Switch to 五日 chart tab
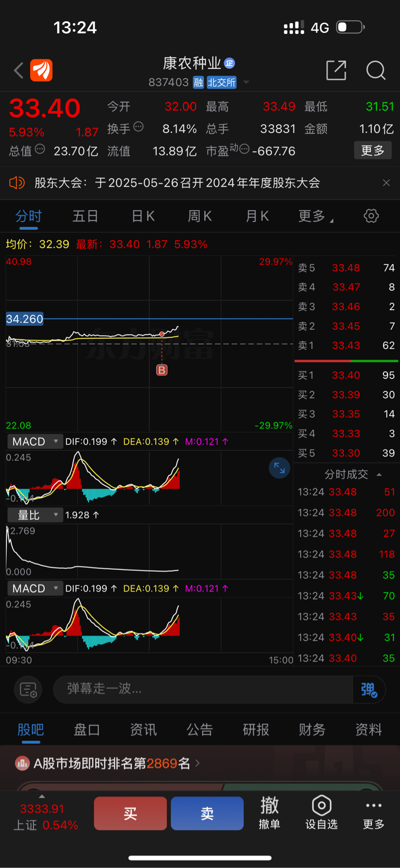This screenshot has width=400, height=868. 85,216
